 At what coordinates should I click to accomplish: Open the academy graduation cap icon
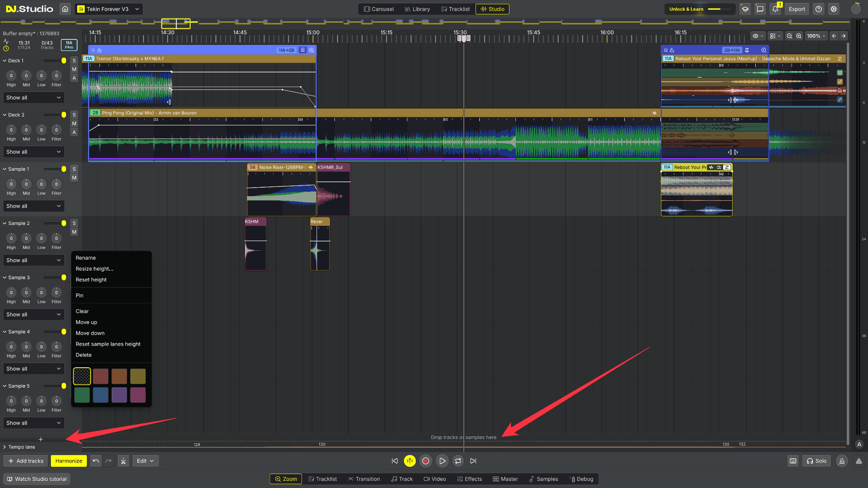click(x=745, y=9)
